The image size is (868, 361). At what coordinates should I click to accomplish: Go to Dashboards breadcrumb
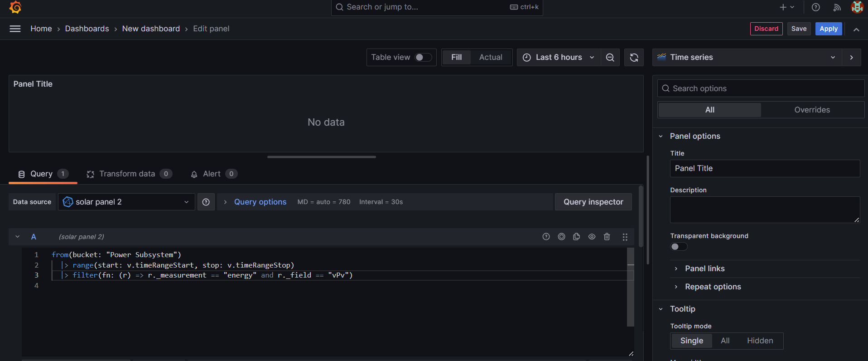[87, 29]
